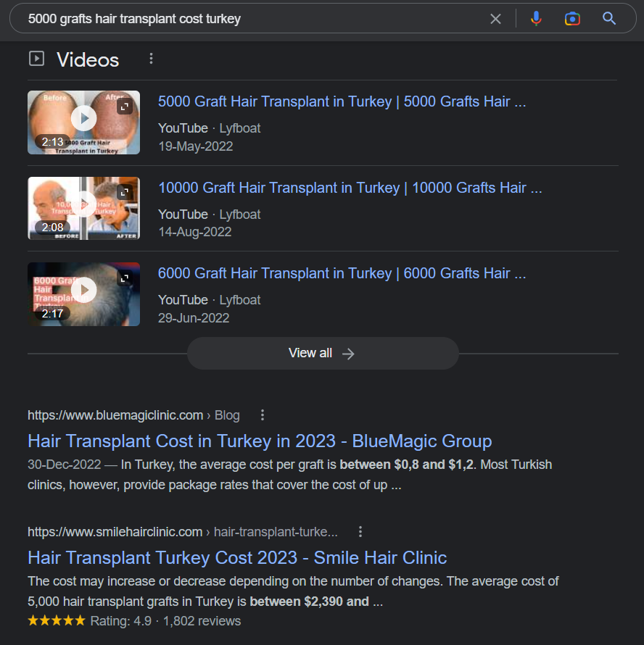Clear the search box text
Viewport: 644px width, 645px height.
[x=495, y=19]
